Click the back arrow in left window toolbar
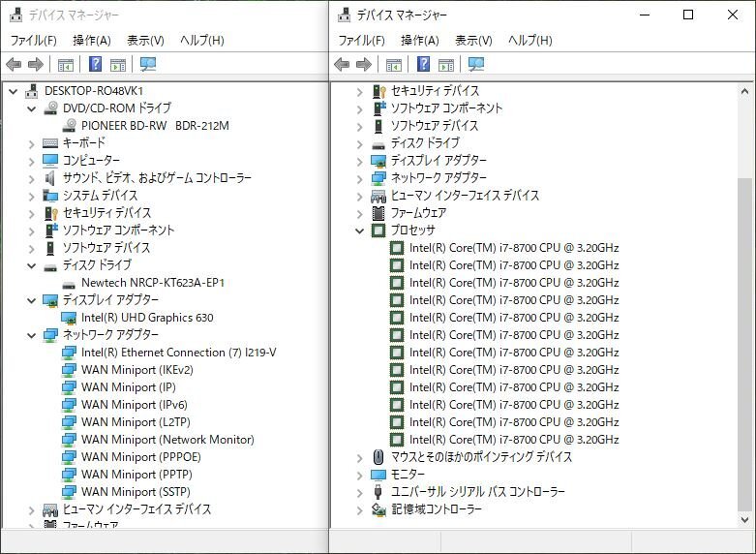Screen dimensions: 756x554 [x=14, y=64]
